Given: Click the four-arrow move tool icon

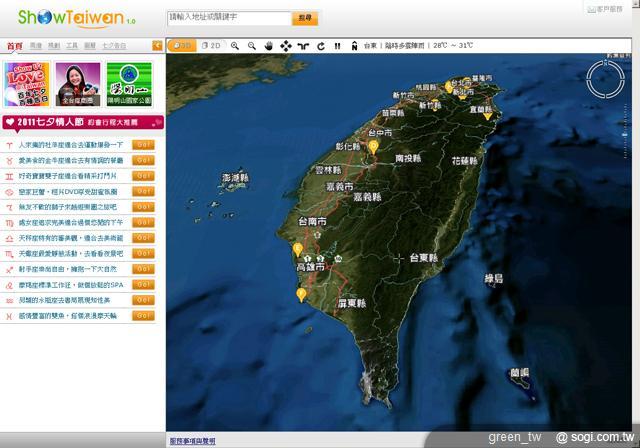Looking at the screenshot, I should (286, 46).
